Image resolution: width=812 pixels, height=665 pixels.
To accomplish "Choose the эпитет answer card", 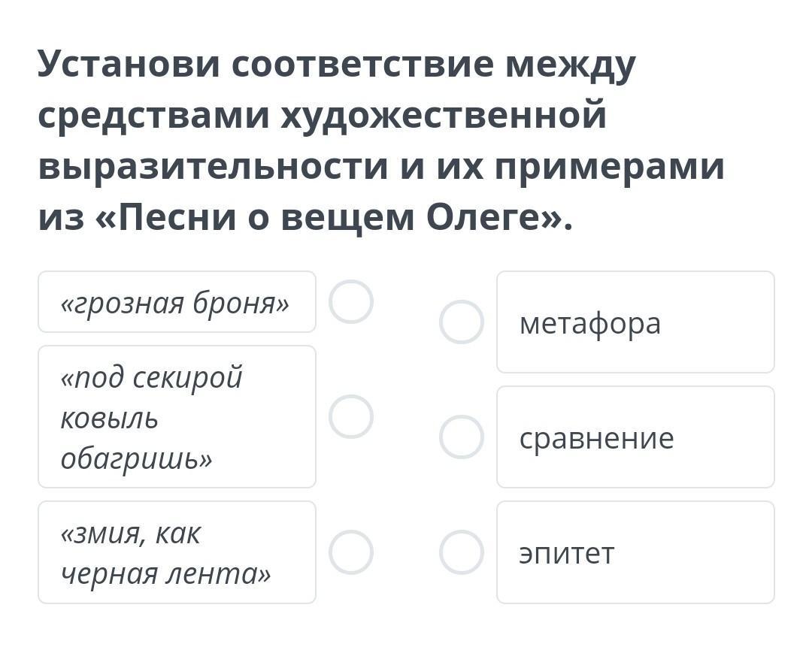I will tap(635, 552).
